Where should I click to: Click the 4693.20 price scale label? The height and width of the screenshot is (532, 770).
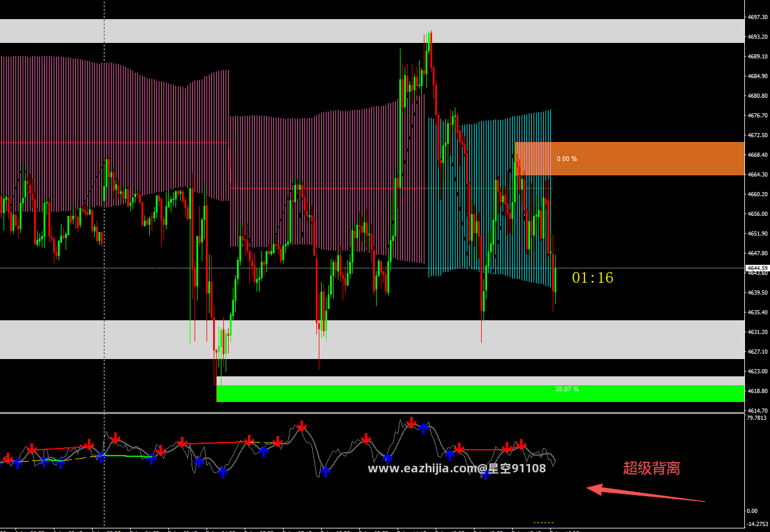point(757,37)
